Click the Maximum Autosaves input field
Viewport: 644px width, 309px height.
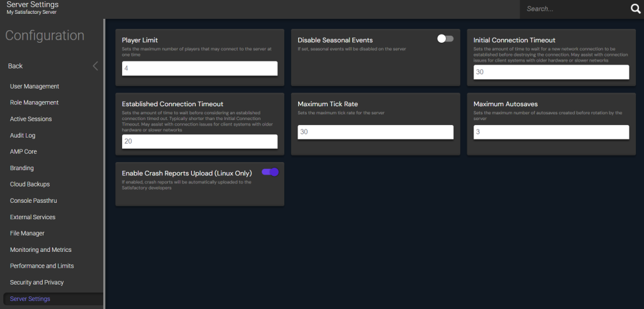[x=551, y=132]
